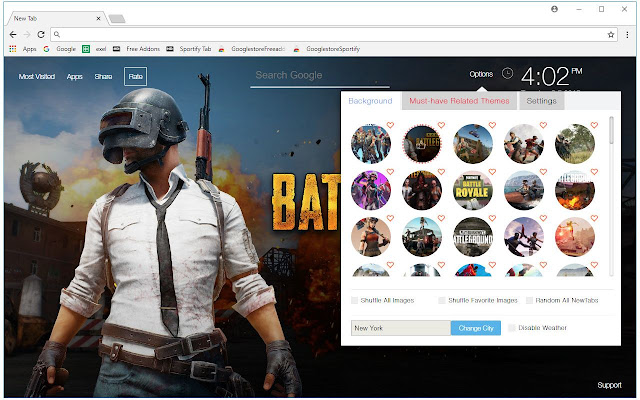Focus the New York city field

click(x=401, y=328)
